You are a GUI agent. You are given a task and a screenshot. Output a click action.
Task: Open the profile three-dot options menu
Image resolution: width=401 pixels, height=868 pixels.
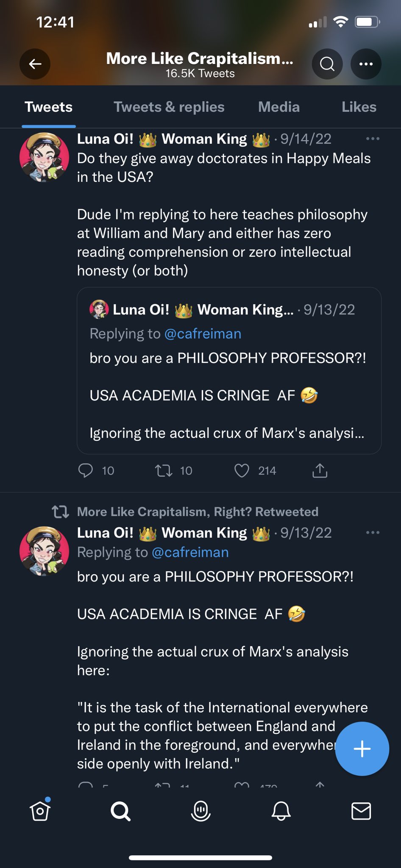tap(366, 64)
